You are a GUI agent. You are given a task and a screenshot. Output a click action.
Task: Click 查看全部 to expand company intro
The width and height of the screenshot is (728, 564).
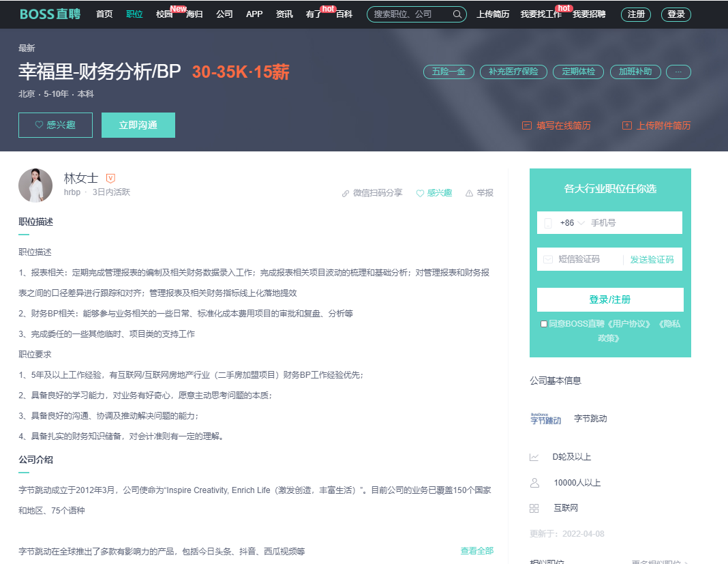(477, 551)
